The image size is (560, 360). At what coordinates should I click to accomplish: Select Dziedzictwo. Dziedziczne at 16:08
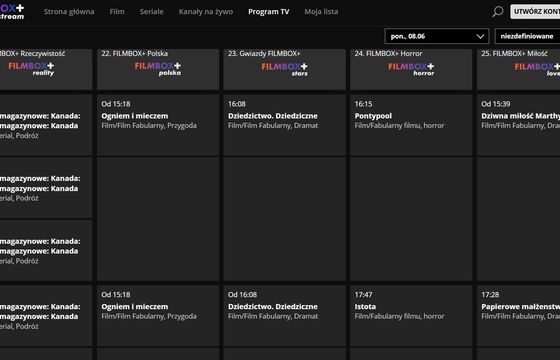pyautogui.click(x=284, y=125)
